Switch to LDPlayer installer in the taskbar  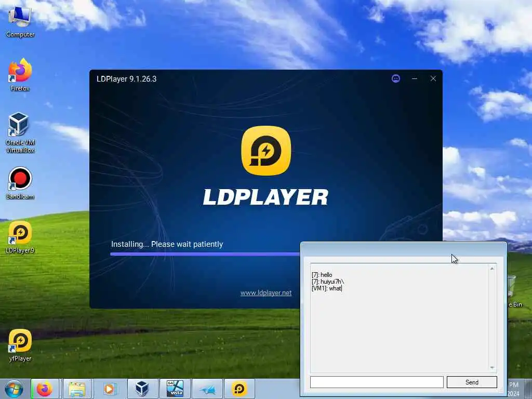(x=240, y=389)
